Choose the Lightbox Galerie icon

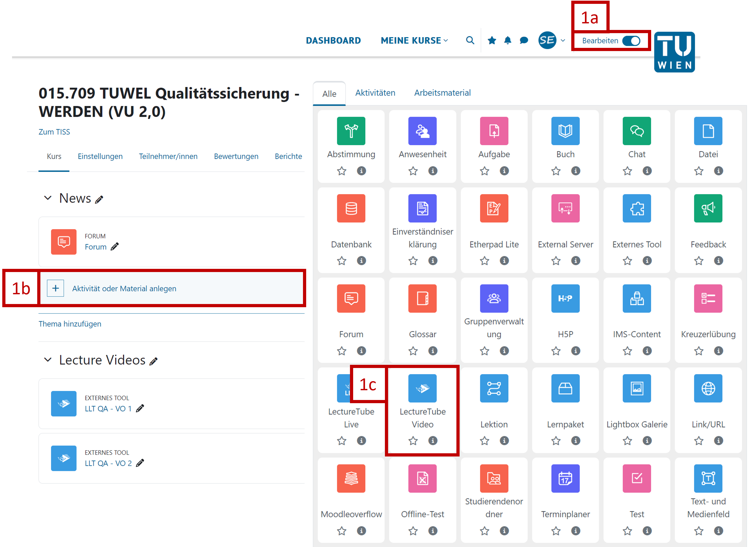click(x=637, y=388)
